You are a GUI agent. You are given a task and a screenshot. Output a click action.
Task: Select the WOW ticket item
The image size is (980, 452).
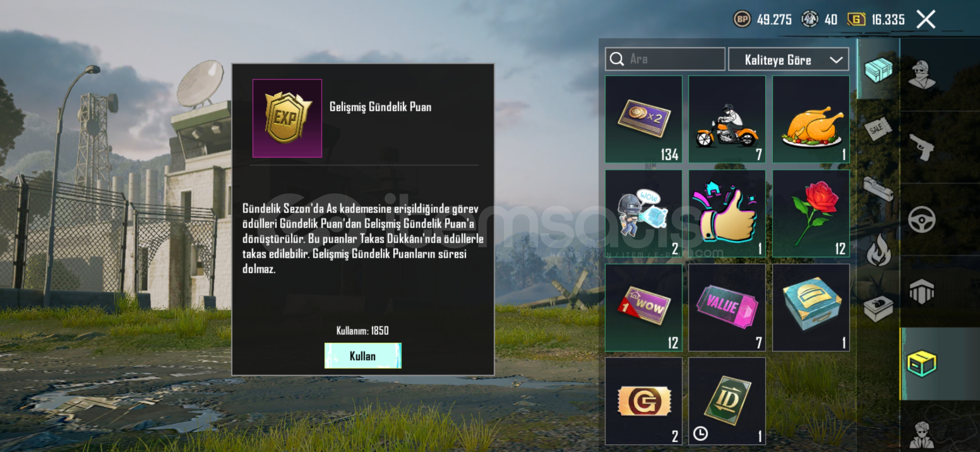pos(644,308)
